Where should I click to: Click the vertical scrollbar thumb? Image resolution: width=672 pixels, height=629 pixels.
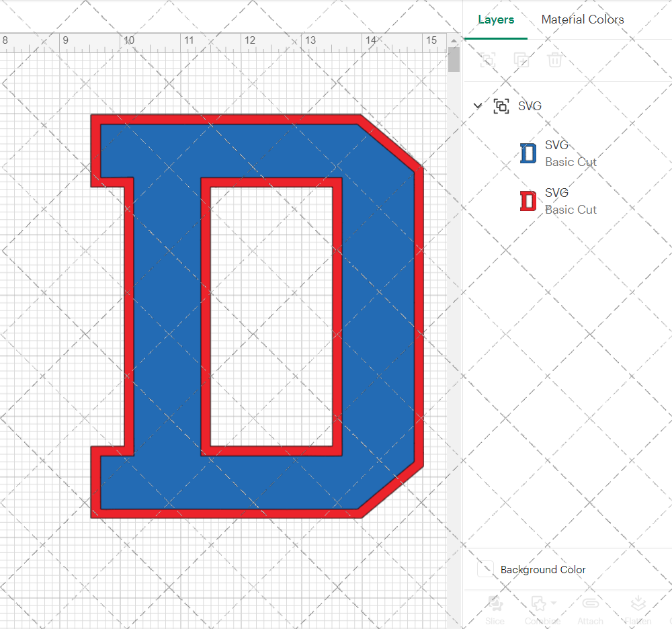(454, 60)
